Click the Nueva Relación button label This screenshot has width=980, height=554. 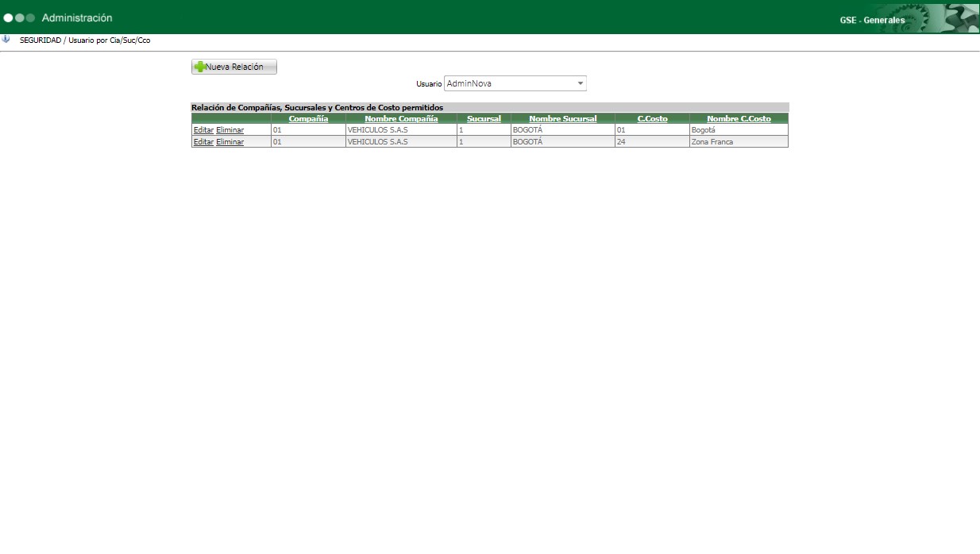click(234, 67)
